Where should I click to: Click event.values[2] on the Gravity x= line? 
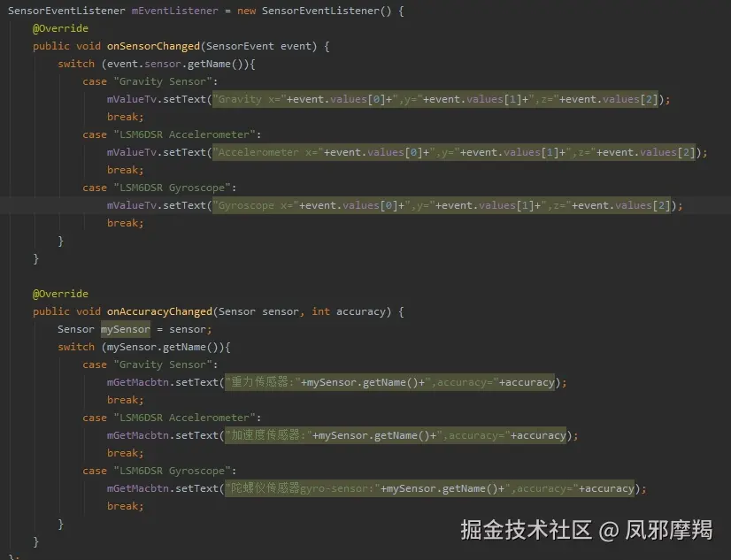612,99
